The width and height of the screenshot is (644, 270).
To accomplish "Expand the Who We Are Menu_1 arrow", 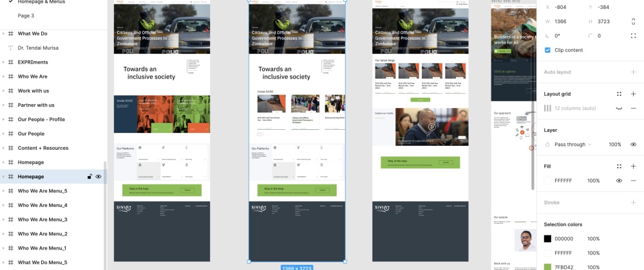I will click(x=3, y=248).
